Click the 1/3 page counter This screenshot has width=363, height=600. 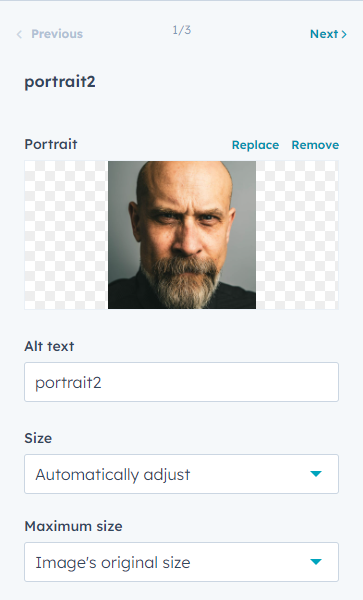[x=182, y=30]
